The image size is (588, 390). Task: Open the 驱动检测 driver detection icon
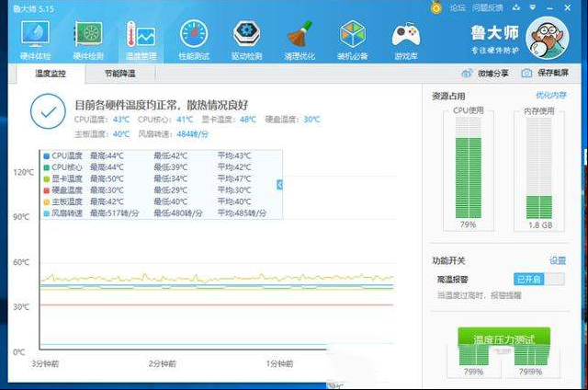(x=246, y=40)
